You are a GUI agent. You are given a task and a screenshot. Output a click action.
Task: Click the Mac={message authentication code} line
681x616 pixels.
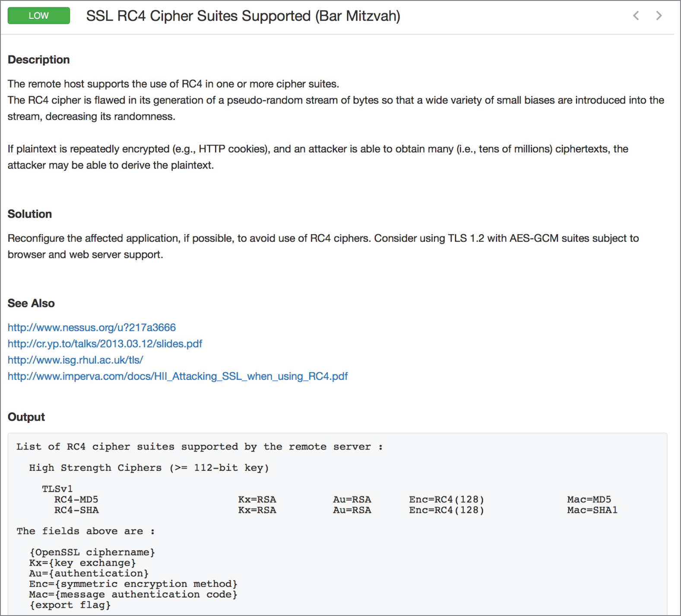point(133,595)
